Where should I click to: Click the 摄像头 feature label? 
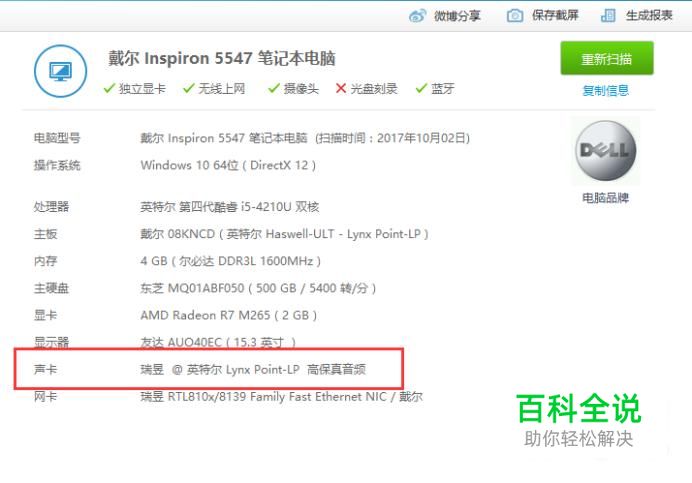[301, 89]
